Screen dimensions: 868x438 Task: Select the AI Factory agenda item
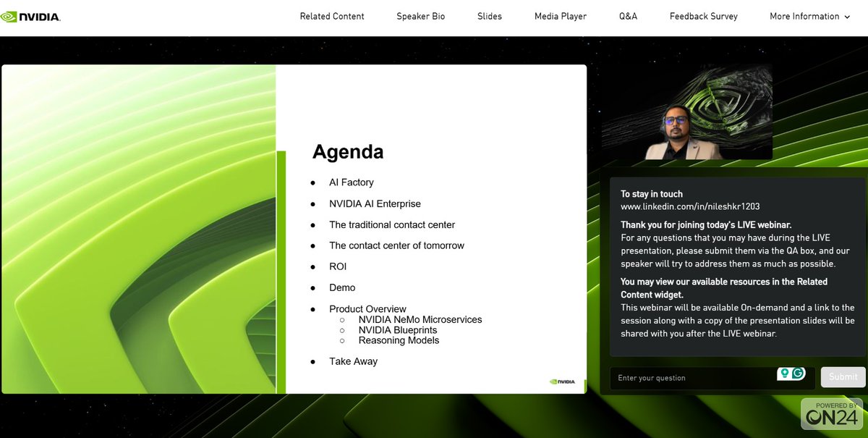click(352, 182)
